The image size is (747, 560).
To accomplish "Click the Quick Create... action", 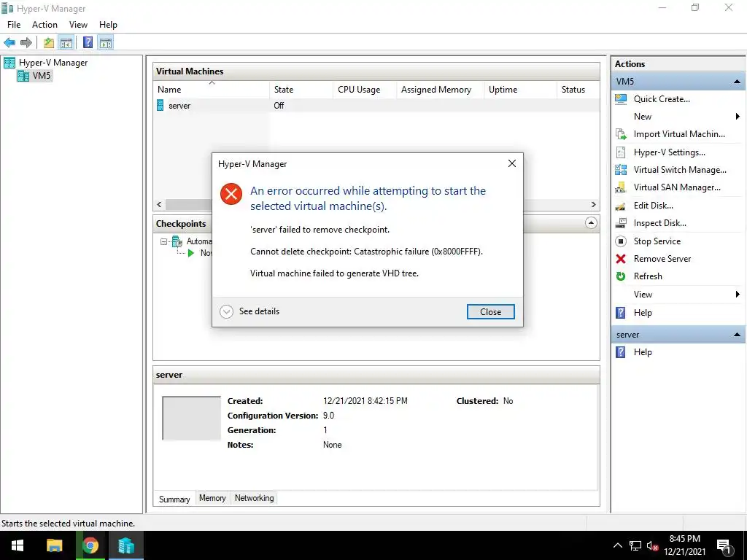I will pos(662,99).
